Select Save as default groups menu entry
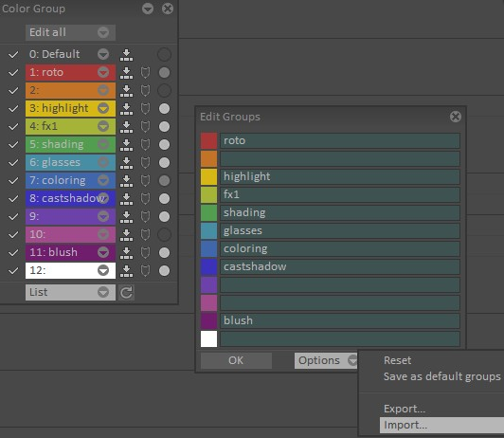The image size is (504, 438). tap(442, 376)
